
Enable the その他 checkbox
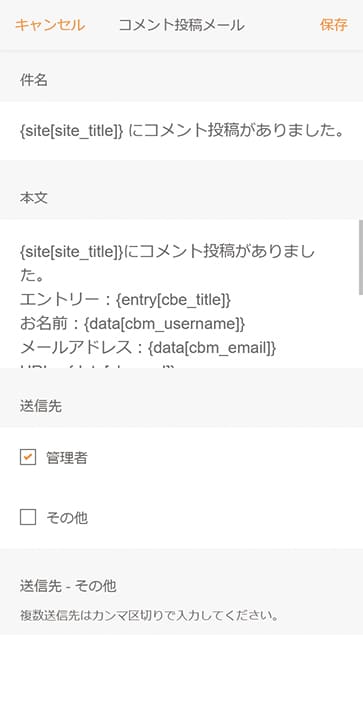[28, 518]
